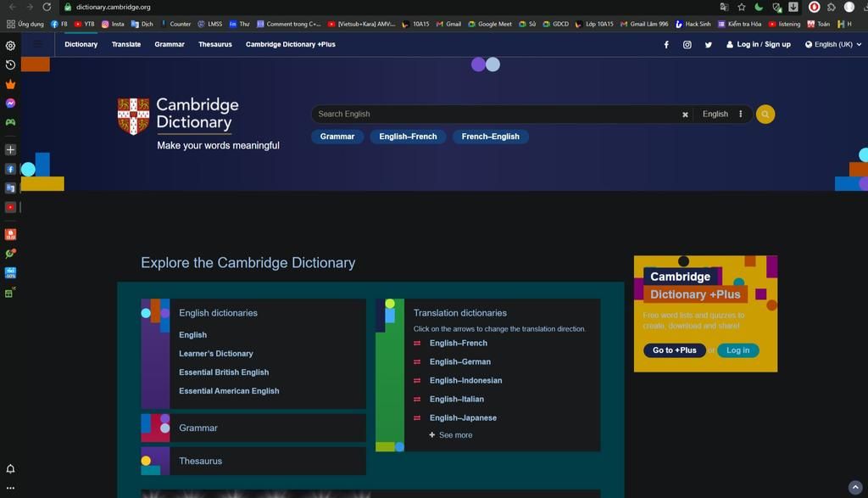Open the Gmail bookmark

tap(448, 24)
